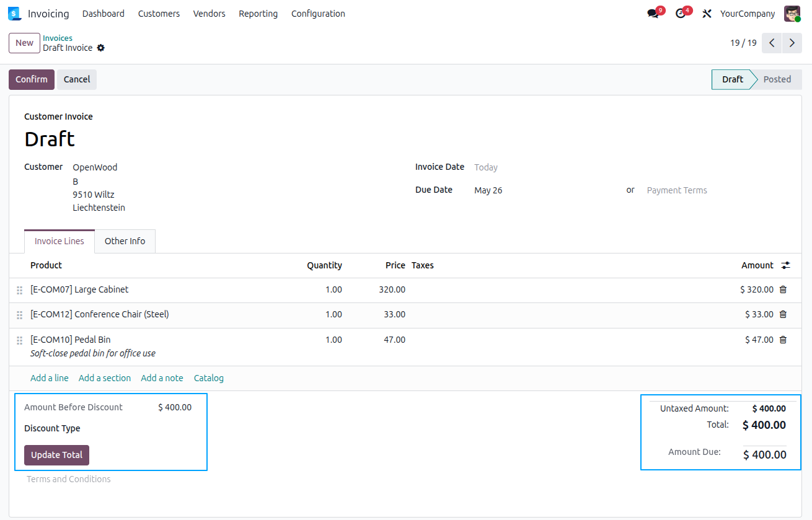Click the Invoicing app logo icon
The width and height of the screenshot is (812, 520).
(14, 14)
